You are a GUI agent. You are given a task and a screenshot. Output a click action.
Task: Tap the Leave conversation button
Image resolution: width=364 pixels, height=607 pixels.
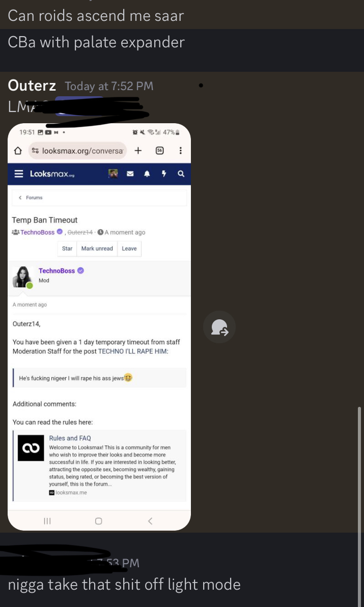129,249
